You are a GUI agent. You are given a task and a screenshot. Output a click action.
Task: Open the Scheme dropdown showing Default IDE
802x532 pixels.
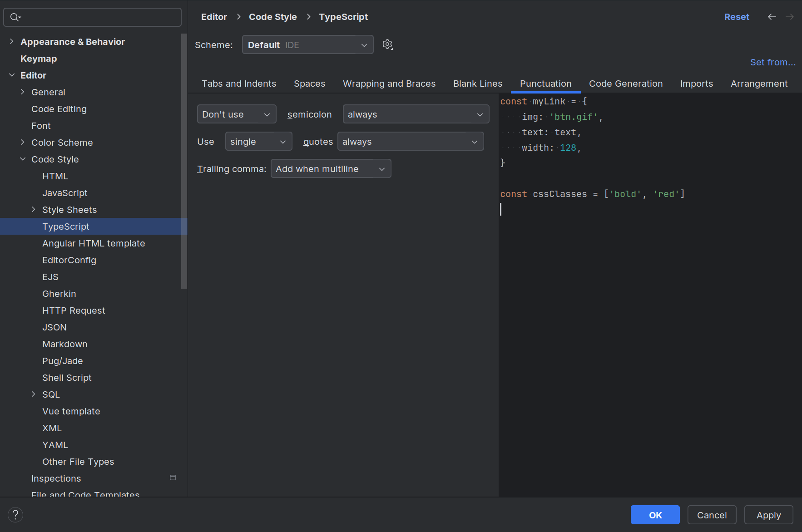[x=307, y=44]
